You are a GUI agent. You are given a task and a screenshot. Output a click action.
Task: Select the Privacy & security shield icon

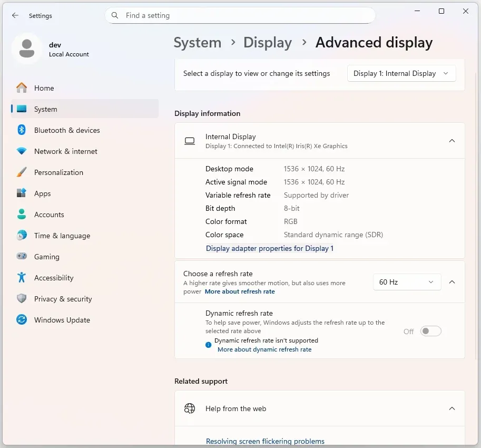click(x=22, y=299)
